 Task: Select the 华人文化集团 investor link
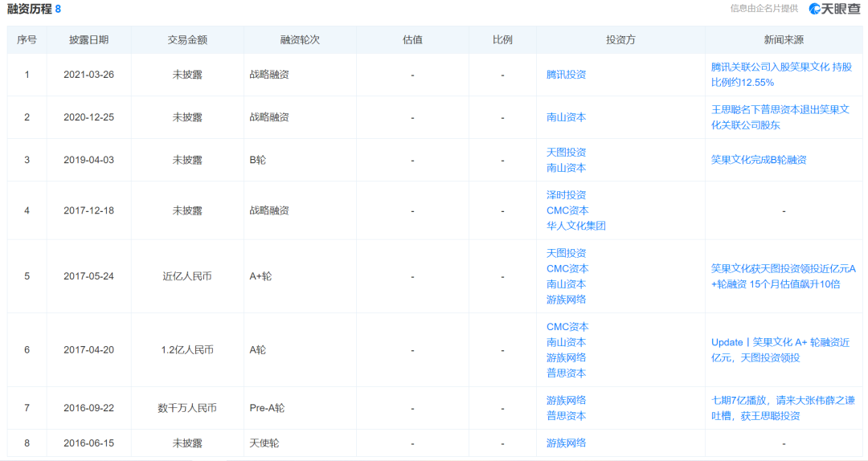tap(575, 226)
